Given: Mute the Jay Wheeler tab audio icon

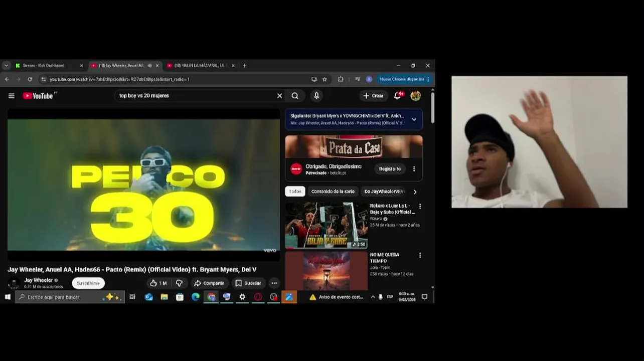Looking at the screenshot, I should pos(149,66).
